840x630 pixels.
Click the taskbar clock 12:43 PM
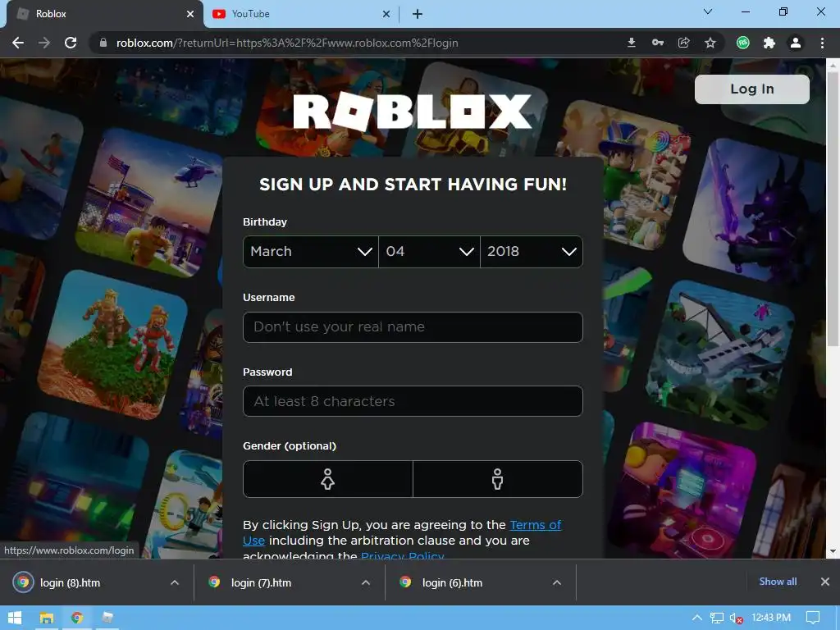pos(771,618)
